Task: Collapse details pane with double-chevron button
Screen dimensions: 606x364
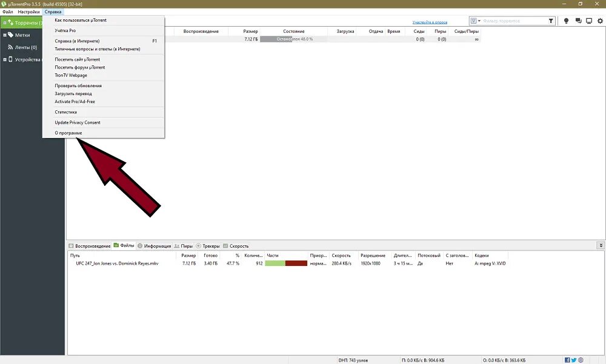Action: pos(601,245)
